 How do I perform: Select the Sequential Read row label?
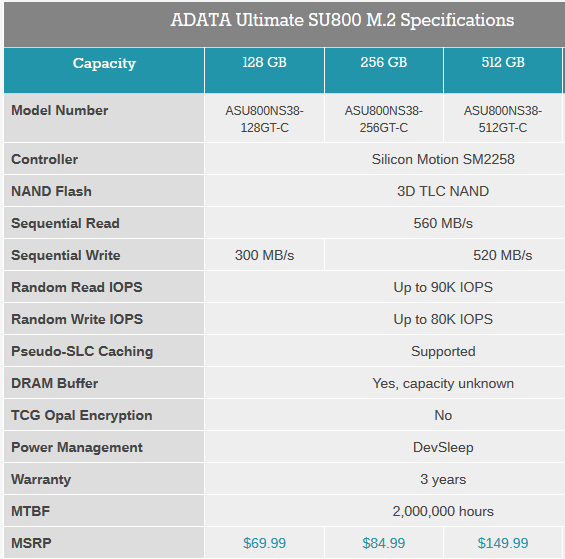coord(65,223)
